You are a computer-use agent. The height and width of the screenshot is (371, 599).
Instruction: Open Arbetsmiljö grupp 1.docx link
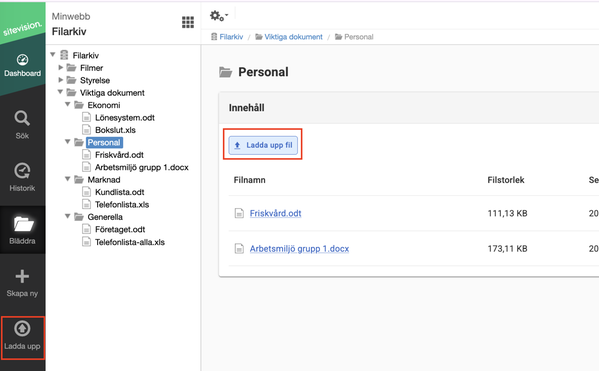click(299, 249)
